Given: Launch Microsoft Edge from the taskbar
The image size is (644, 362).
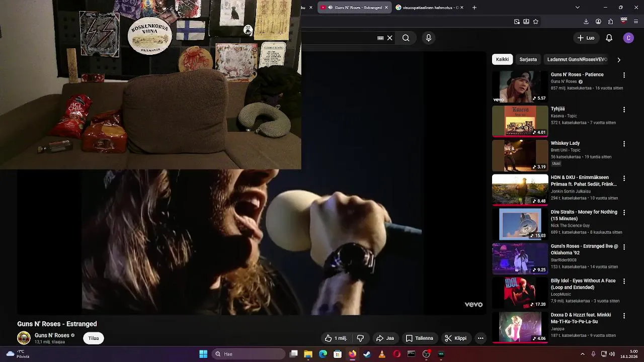Looking at the screenshot, I should 323,354.
